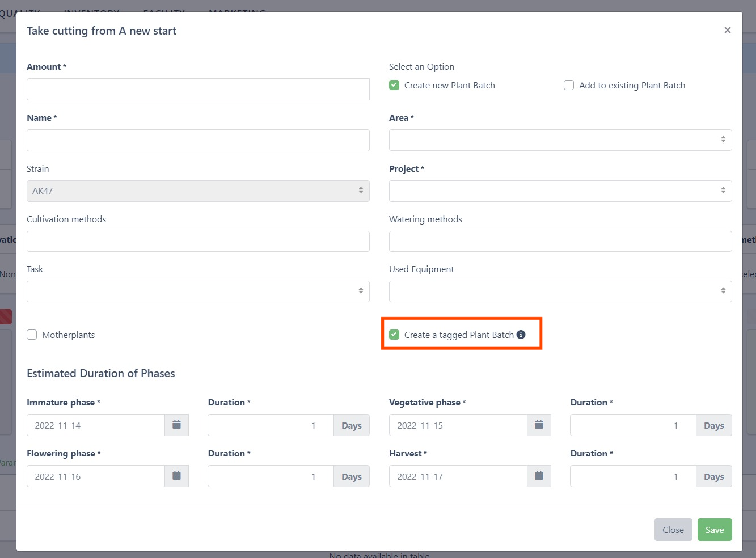This screenshot has width=756, height=558.
Task: Open the Harvest date calendar picker
Action: pyautogui.click(x=539, y=476)
